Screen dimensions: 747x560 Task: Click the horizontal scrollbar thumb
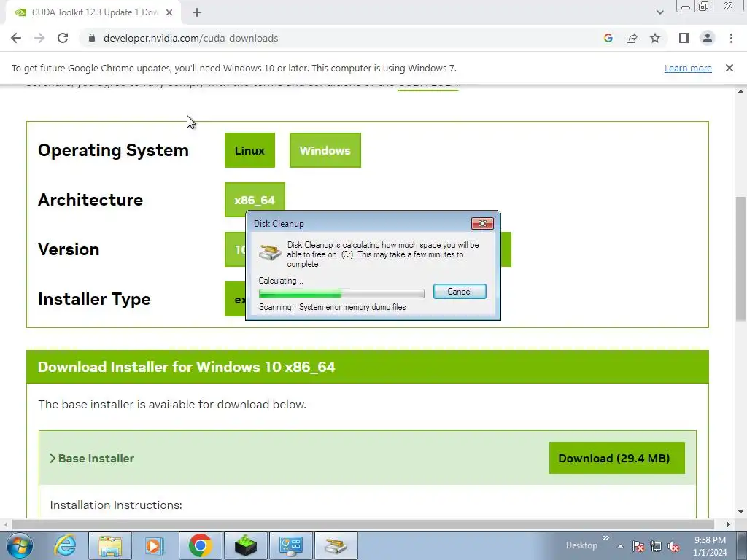pyautogui.click(x=363, y=524)
